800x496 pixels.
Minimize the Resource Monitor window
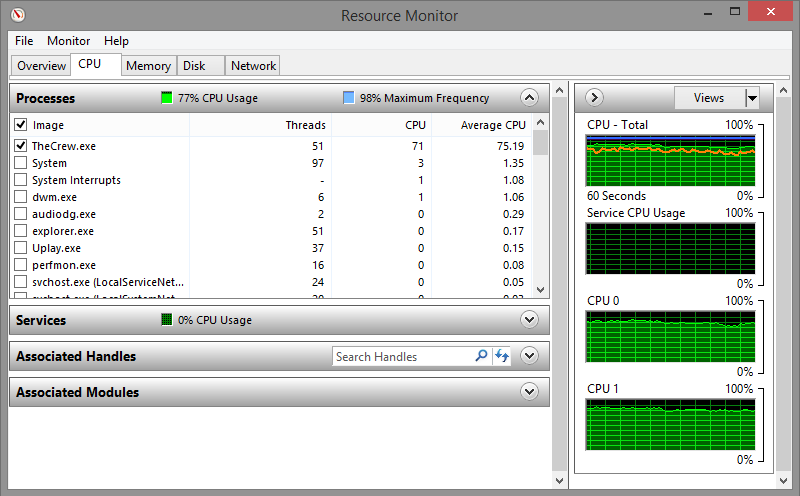(708, 13)
